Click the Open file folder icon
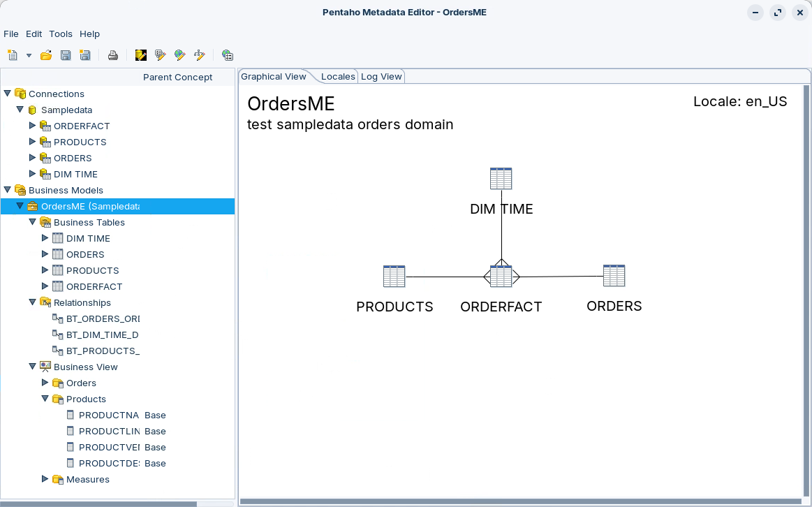Image resolution: width=812 pixels, height=507 pixels. pyautogui.click(x=46, y=55)
